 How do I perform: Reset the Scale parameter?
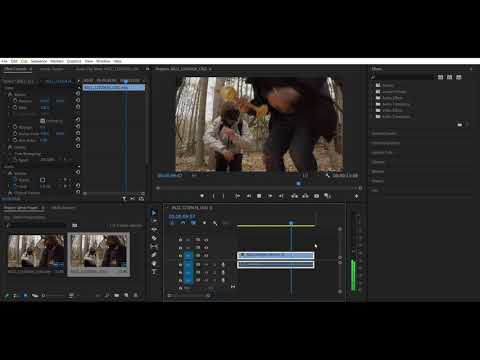(78, 107)
